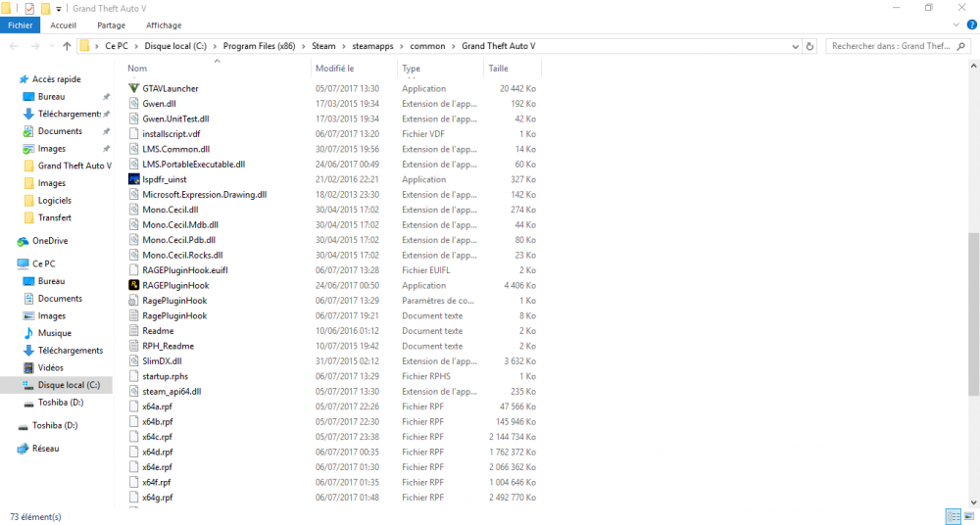
Task: Click the steam_api64.dll file icon
Action: (x=132, y=391)
